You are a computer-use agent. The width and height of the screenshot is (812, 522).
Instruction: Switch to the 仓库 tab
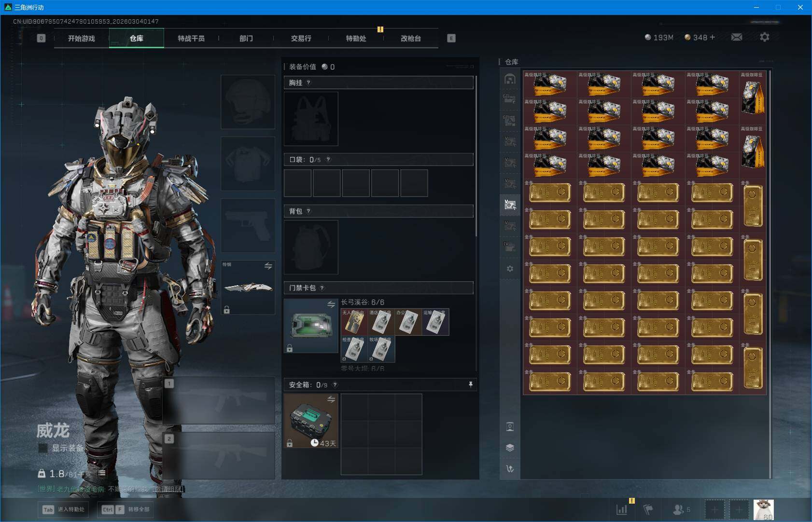pyautogui.click(x=137, y=38)
